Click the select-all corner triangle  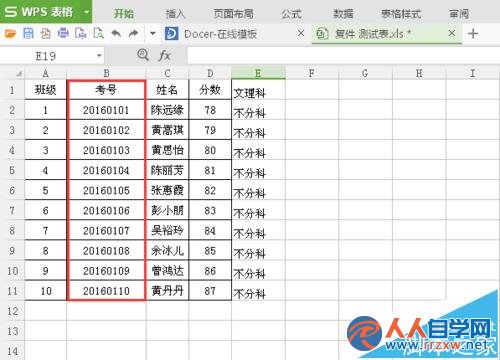click(19, 73)
